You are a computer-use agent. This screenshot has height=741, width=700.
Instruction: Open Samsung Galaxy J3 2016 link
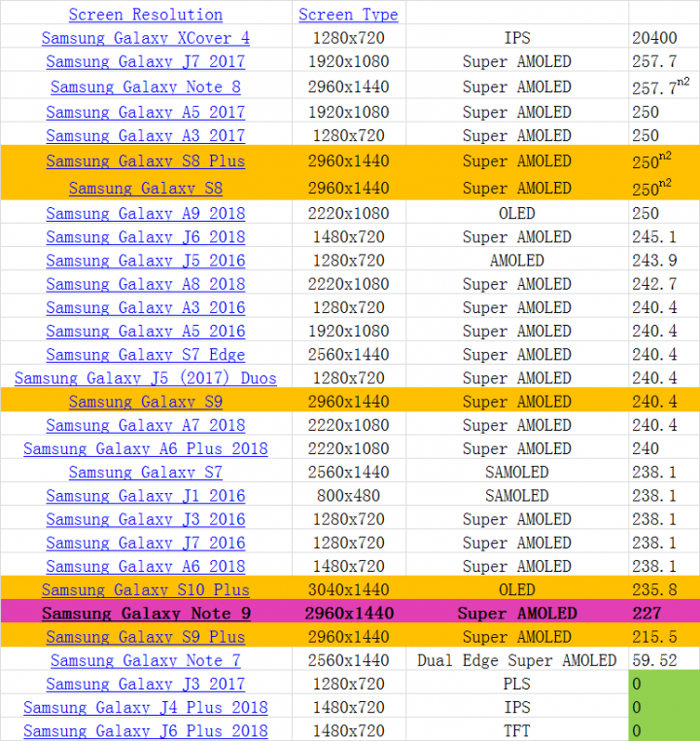click(x=146, y=519)
